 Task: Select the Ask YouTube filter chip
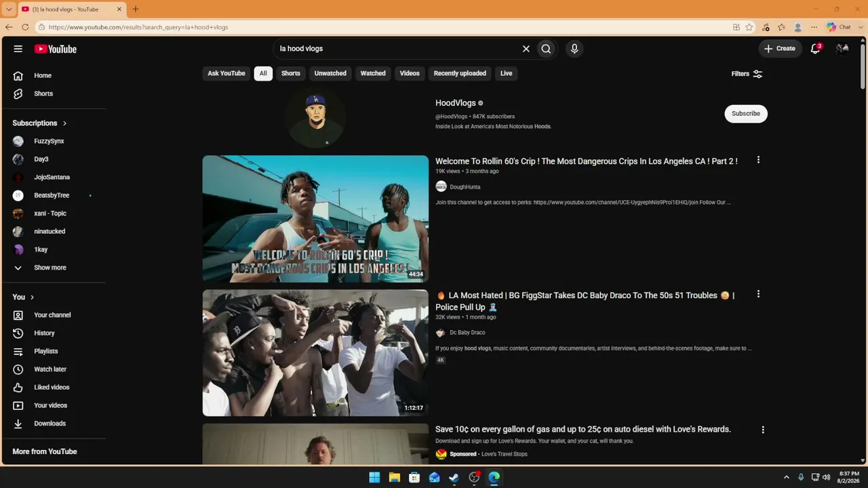click(x=226, y=73)
